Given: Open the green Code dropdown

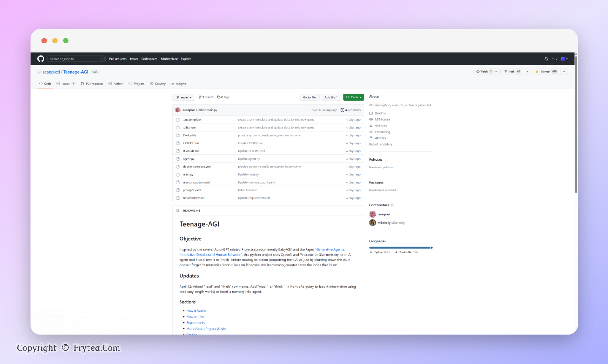Looking at the screenshot, I should pos(353,97).
